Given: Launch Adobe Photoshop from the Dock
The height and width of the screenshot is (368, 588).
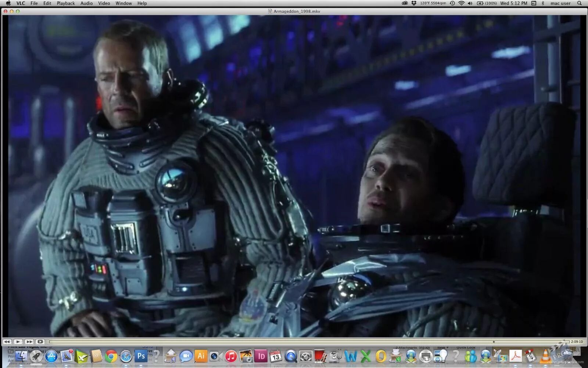Looking at the screenshot, I should pos(141,356).
